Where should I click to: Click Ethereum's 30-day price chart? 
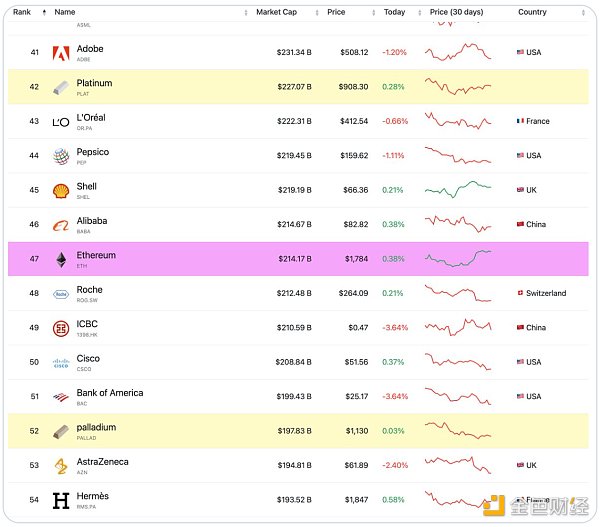(x=458, y=259)
